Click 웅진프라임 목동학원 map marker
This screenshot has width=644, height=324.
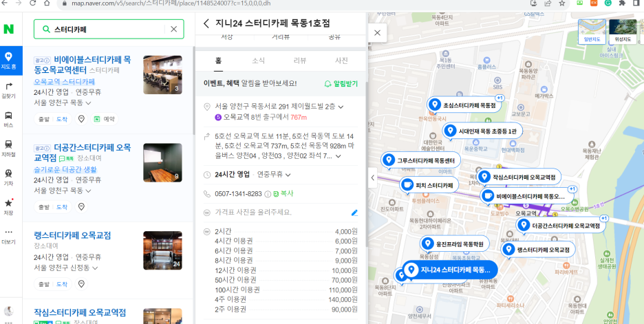[454, 244]
